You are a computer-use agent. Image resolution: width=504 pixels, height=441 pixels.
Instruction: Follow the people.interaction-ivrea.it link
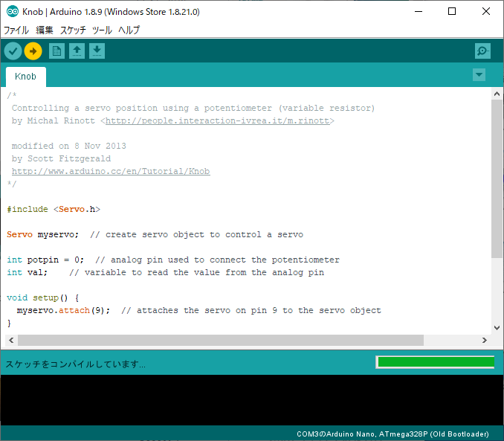[218, 121]
